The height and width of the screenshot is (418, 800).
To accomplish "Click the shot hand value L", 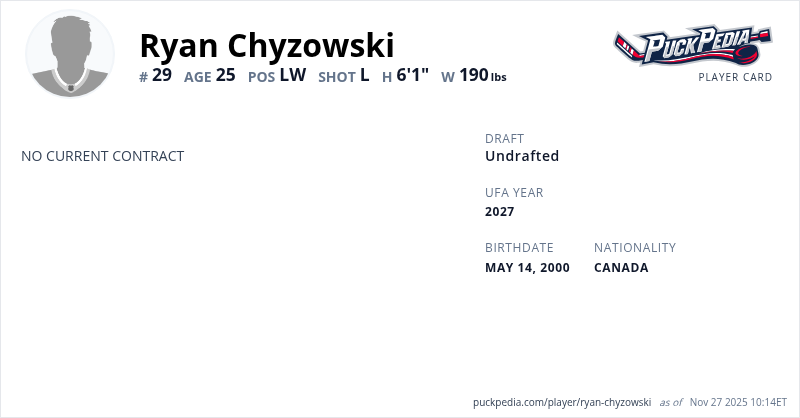I will coord(365,75).
